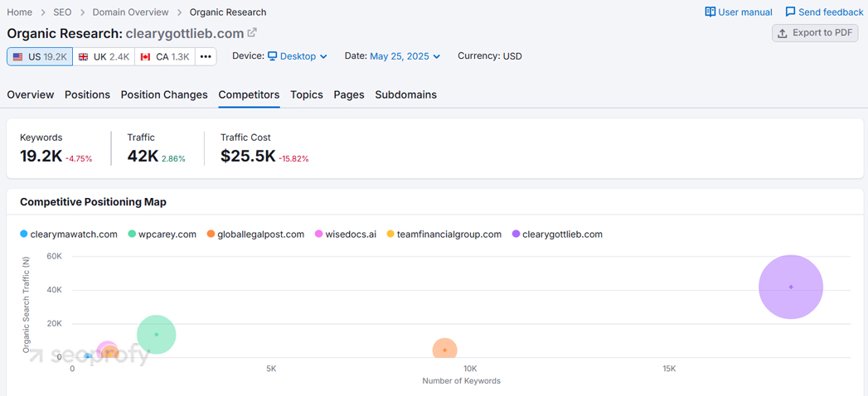Viewport: 868px width, 396px height.
Task: Toggle clearygottlieb.com legend item
Action: (557, 234)
